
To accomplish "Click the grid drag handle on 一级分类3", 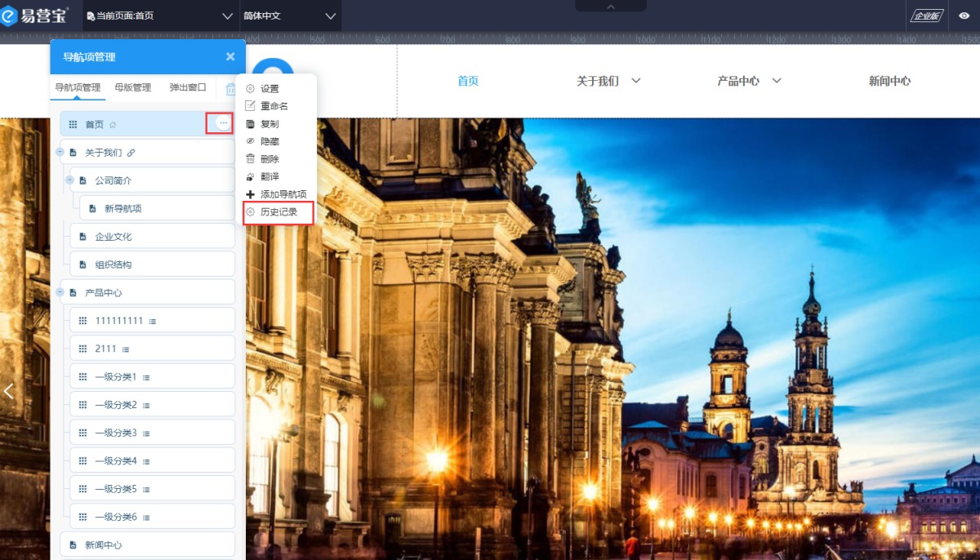I will coord(82,433).
